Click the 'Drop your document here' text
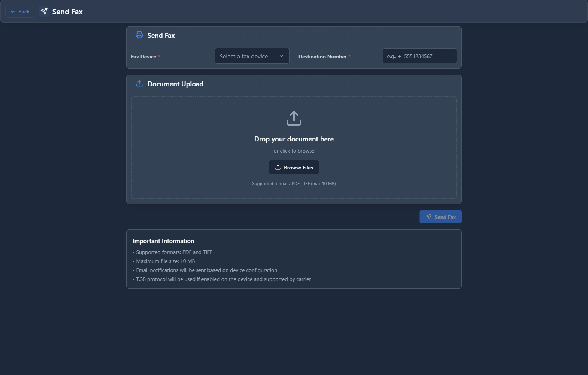This screenshot has height=375, width=588. click(294, 139)
